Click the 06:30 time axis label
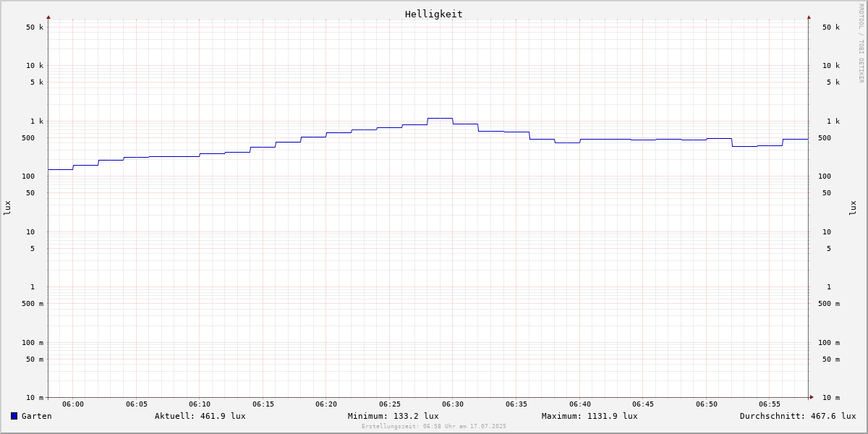Screen dimensions: 868x434 453,404
